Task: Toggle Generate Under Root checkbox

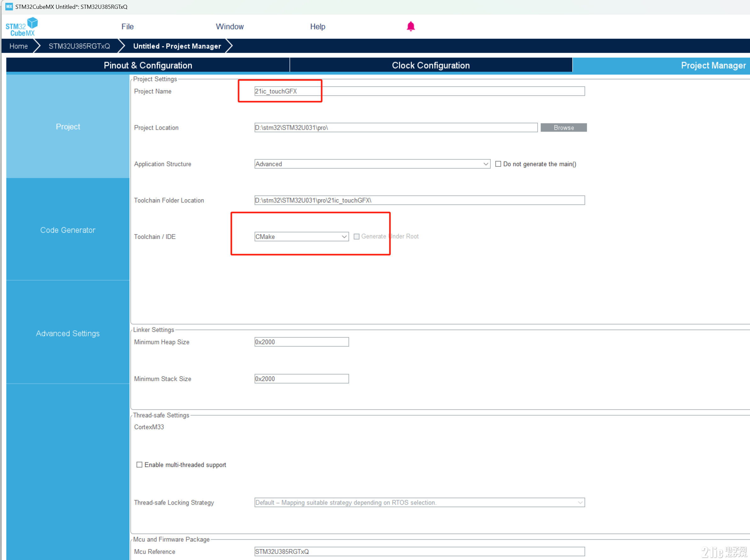Action: point(356,236)
